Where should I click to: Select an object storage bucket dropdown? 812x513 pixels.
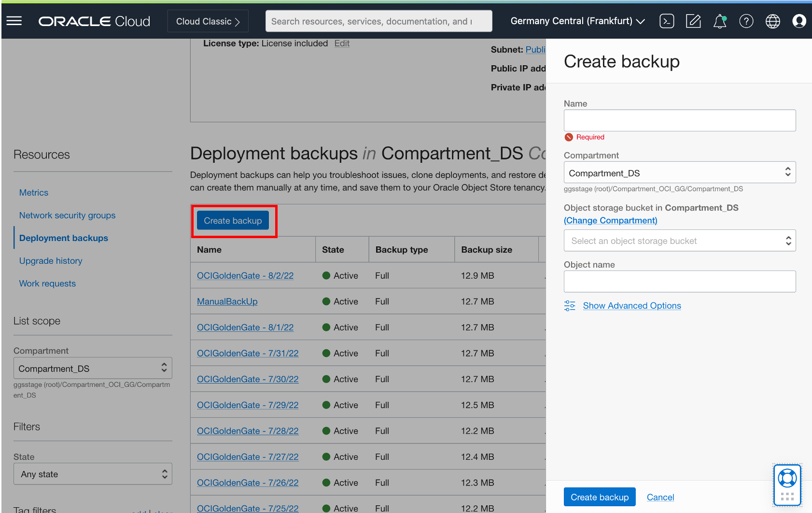tap(679, 241)
